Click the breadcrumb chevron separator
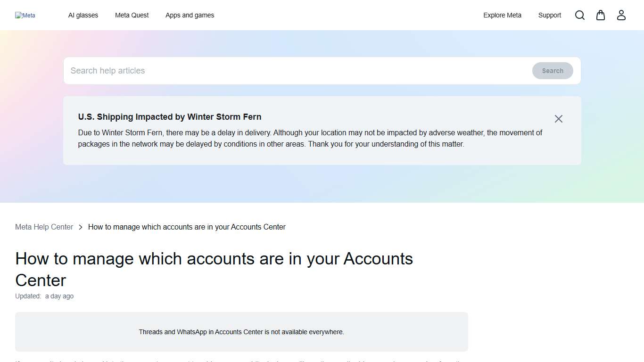Viewport: 644px width, 362px height. (80, 227)
